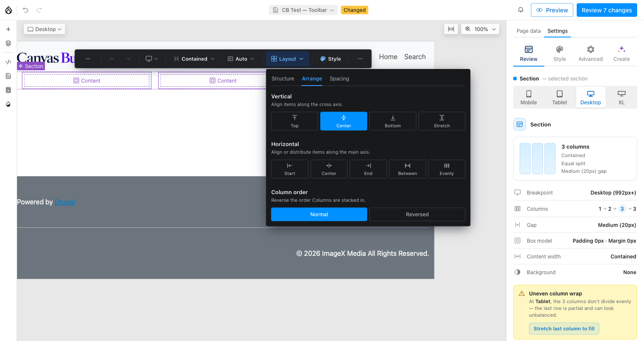Open the droplet icon in left sidebar
Viewport: 644px width, 341px height.
[8, 104]
